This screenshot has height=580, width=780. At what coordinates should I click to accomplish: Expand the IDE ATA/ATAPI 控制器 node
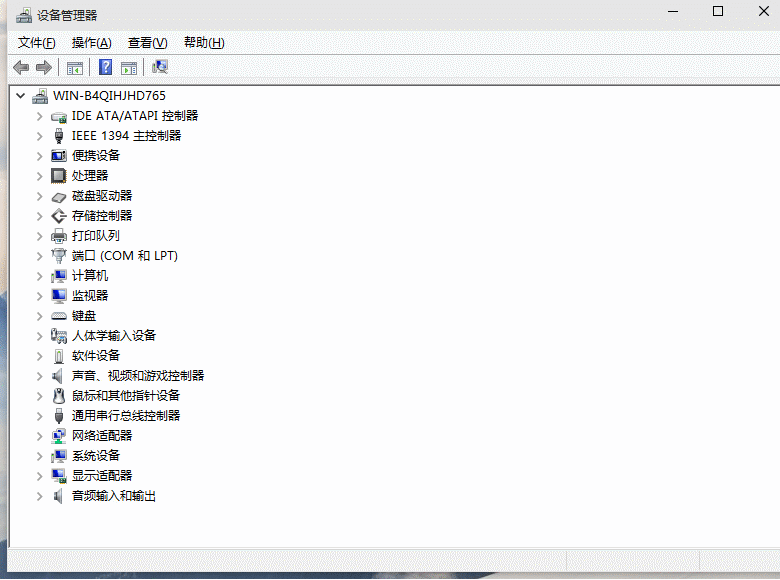click(x=39, y=116)
